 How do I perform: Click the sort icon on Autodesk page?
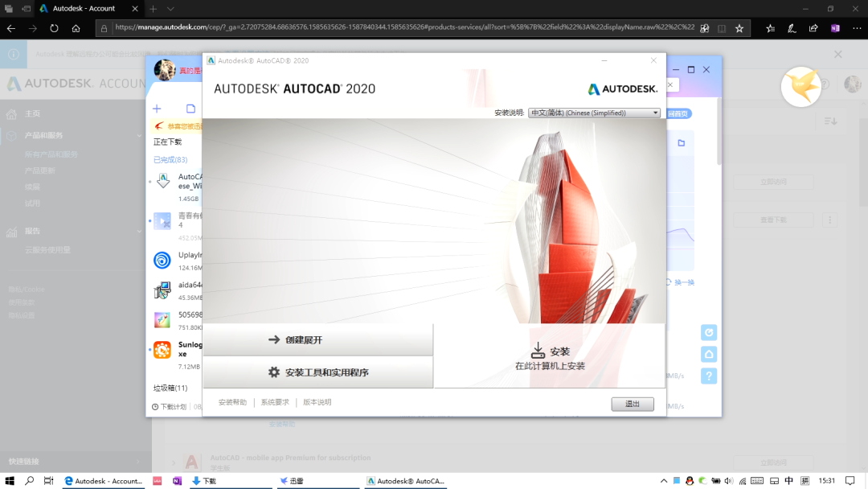pos(830,121)
